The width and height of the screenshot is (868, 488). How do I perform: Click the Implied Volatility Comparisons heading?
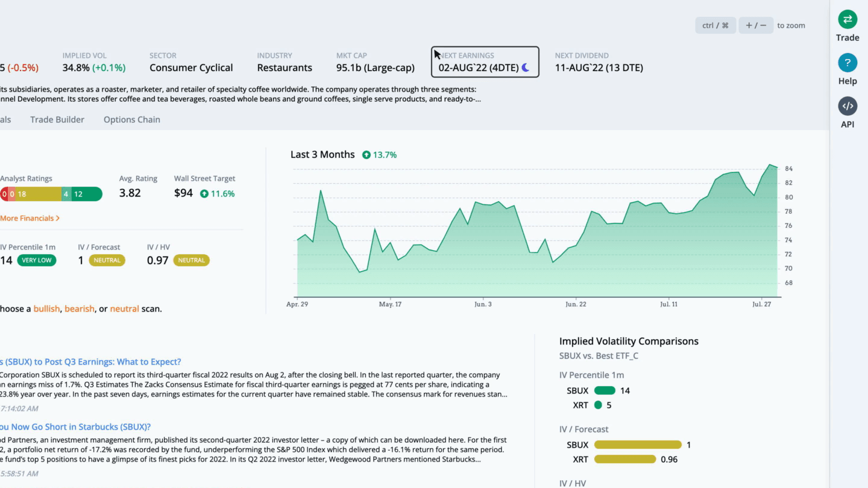pyautogui.click(x=629, y=341)
